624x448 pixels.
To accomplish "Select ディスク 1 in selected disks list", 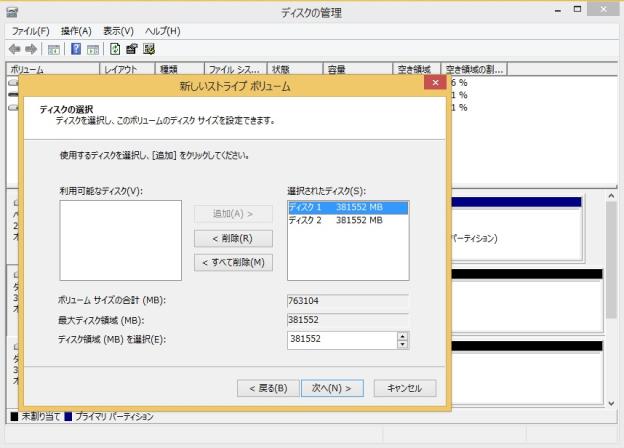I will pos(348,207).
